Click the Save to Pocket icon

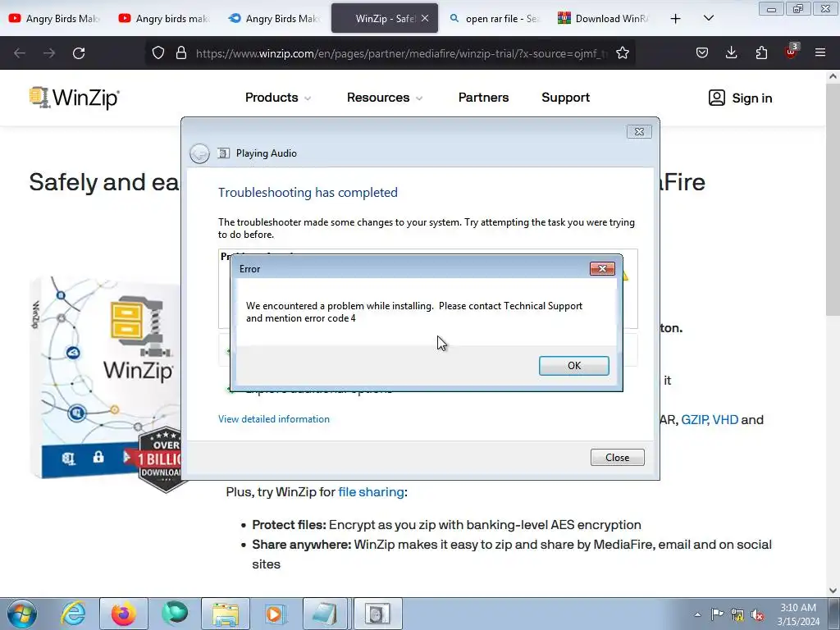(702, 53)
